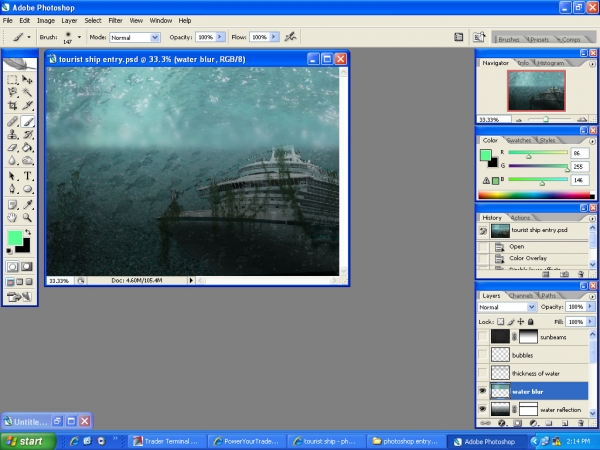Toggle lock layer position

coord(520,322)
